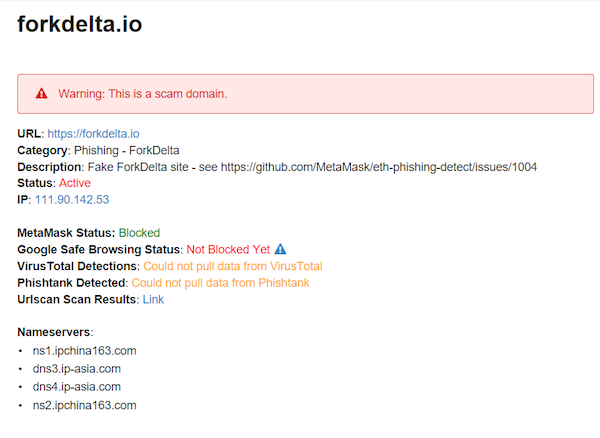Click the GitHub issue URL in description
Image resolution: width=600 pixels, height=438 pixels.
pos(379,167)
